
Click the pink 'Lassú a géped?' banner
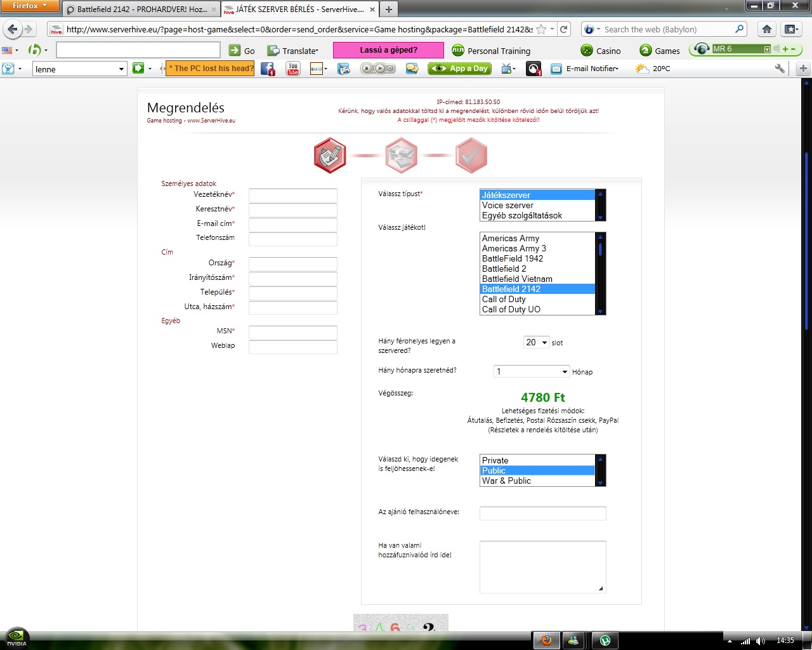pyautogui.click(x=388, y=50)
